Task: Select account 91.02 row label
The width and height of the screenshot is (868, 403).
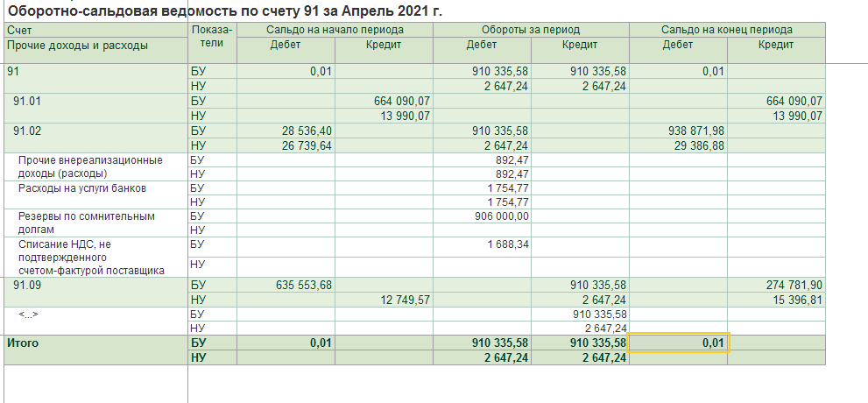Action: tap(30, 131)
